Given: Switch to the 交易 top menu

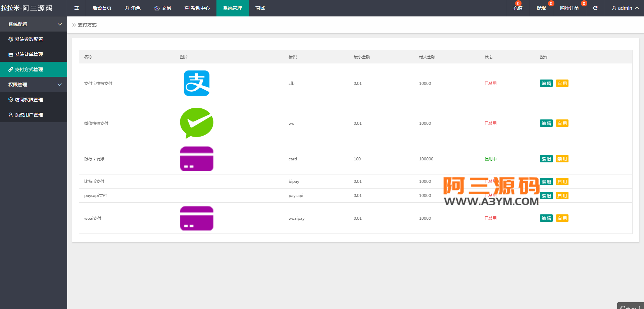Looking at the screenshot, I should click(162, 8).
